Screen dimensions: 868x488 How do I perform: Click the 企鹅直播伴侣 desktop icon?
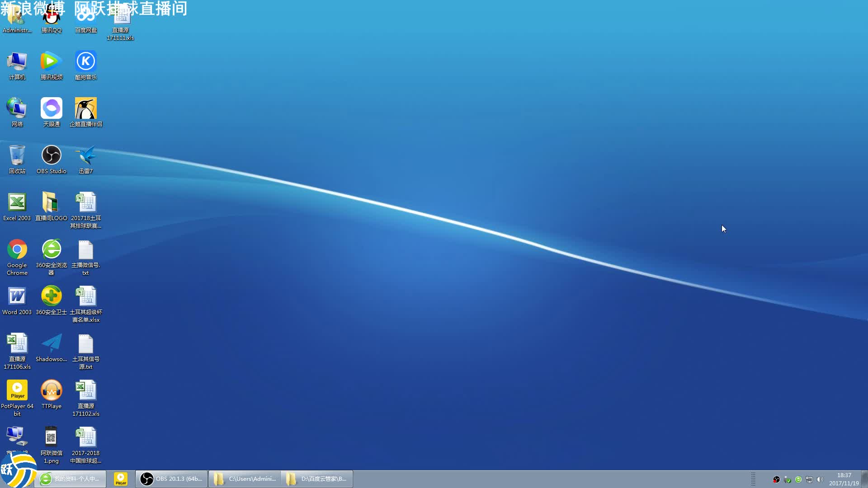click(85, 108)
